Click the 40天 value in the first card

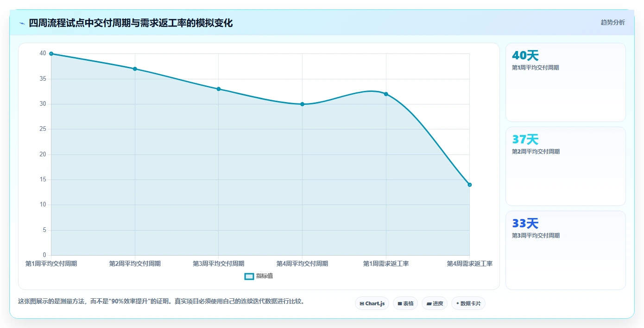click(525, 56)
